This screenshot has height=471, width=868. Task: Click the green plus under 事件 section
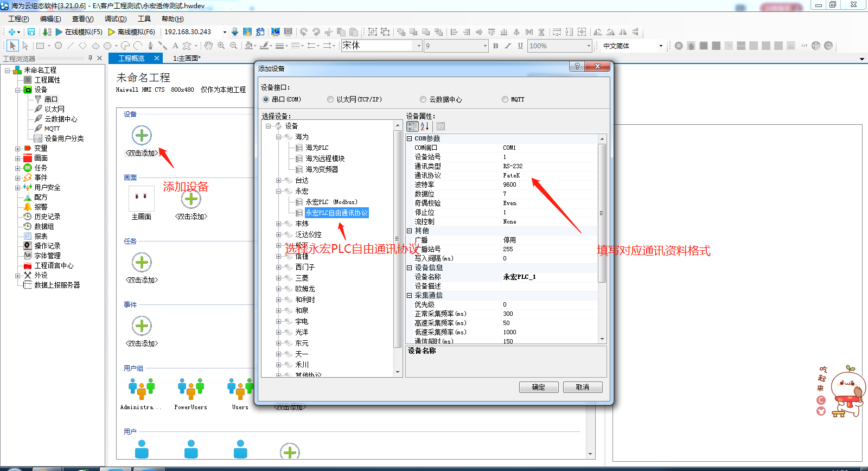142,326
